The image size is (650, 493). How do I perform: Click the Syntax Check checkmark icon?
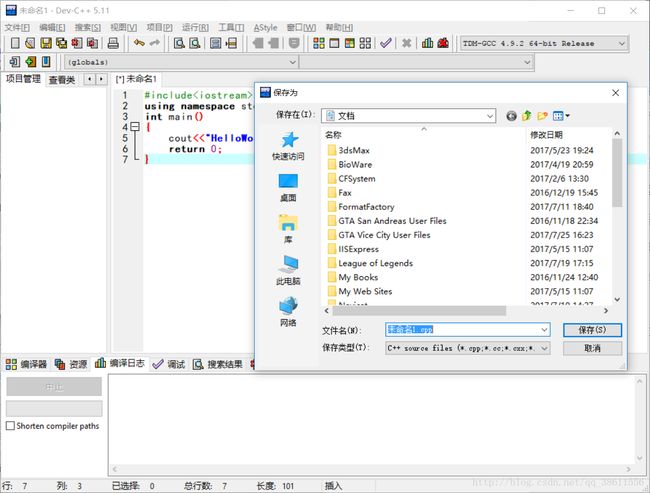click(386, 43)
